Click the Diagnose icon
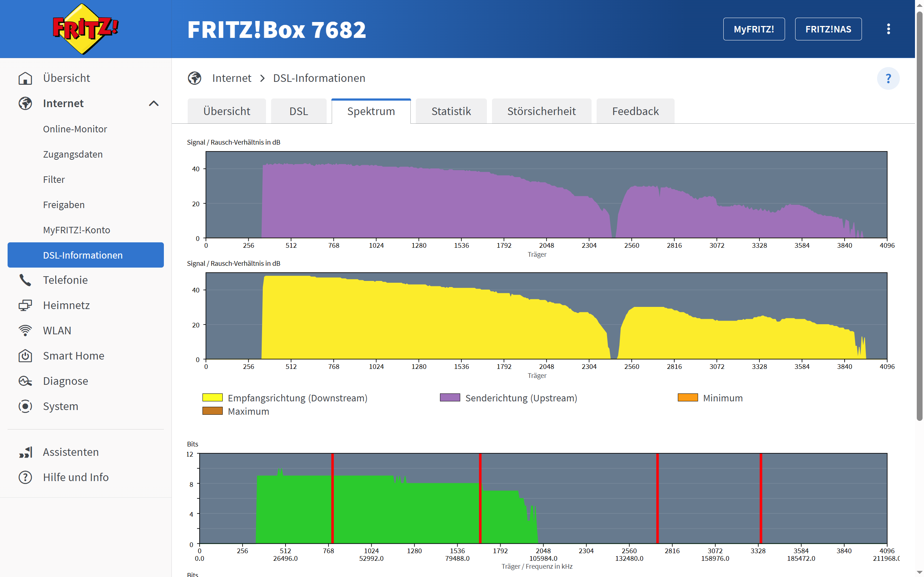Image resolution: width=924 pixels, height=577 pixels. coord(25,381)
